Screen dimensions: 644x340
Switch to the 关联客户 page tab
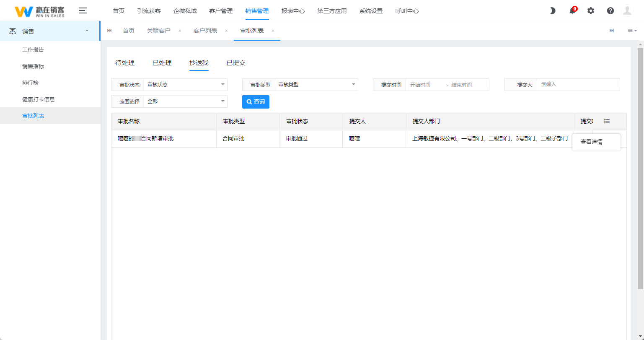click(158, 31)
